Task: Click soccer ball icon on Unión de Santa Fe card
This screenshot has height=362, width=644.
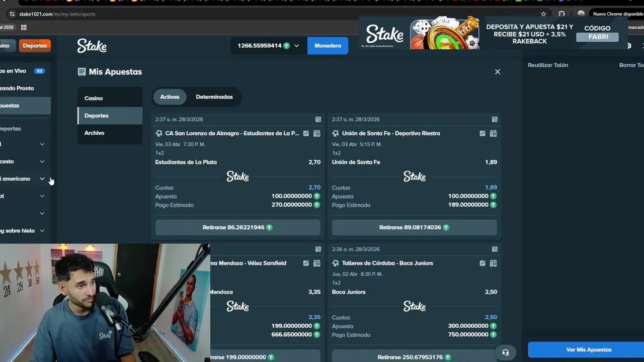Action: 336,134
